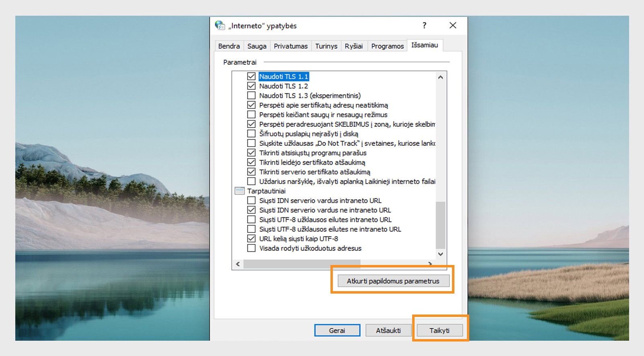Click the Taikyti button
Screen dimensions: 644x356
(440, 330)
